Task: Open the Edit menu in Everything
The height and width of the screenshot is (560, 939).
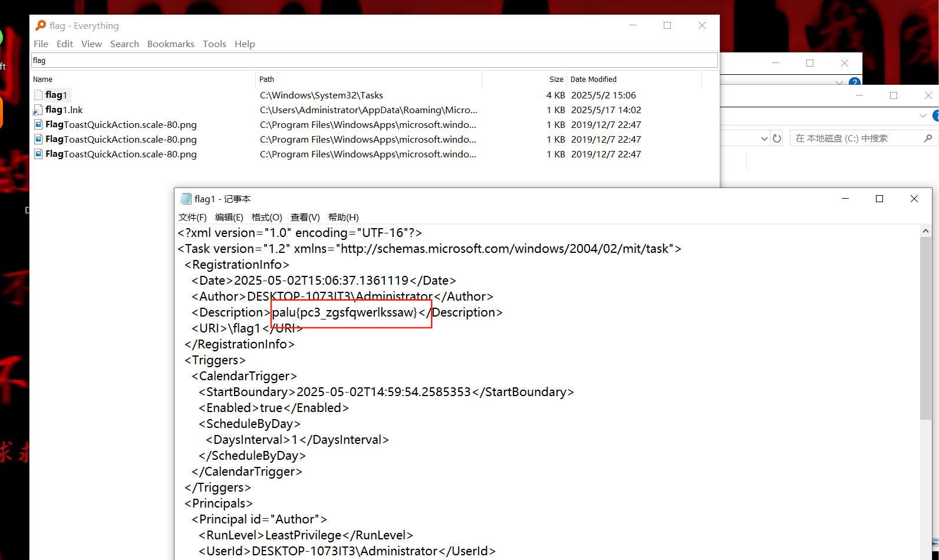Action: 65,44
